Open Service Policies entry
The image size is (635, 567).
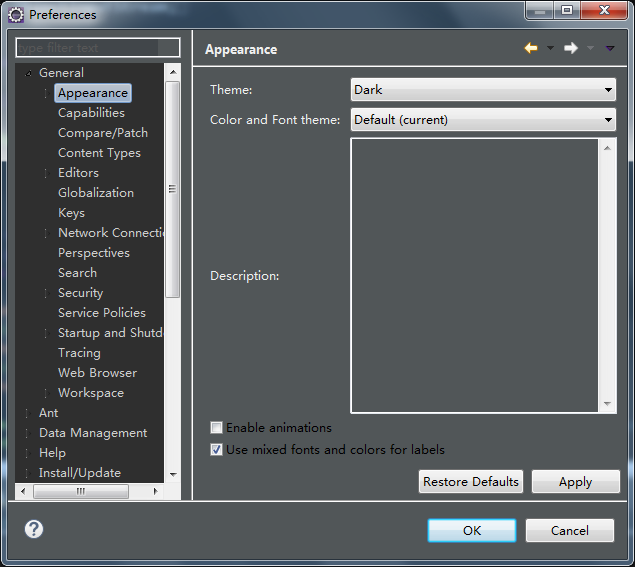[x=102, y=313]
